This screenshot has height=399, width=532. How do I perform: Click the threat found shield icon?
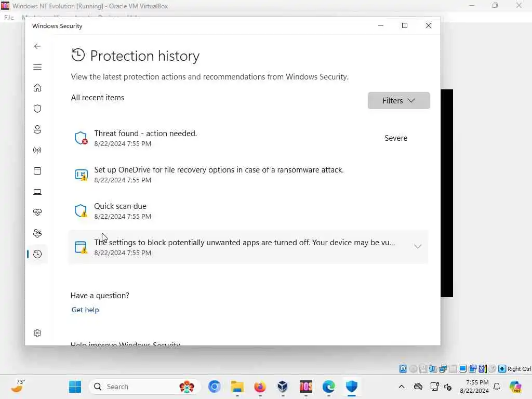(81, 138)
